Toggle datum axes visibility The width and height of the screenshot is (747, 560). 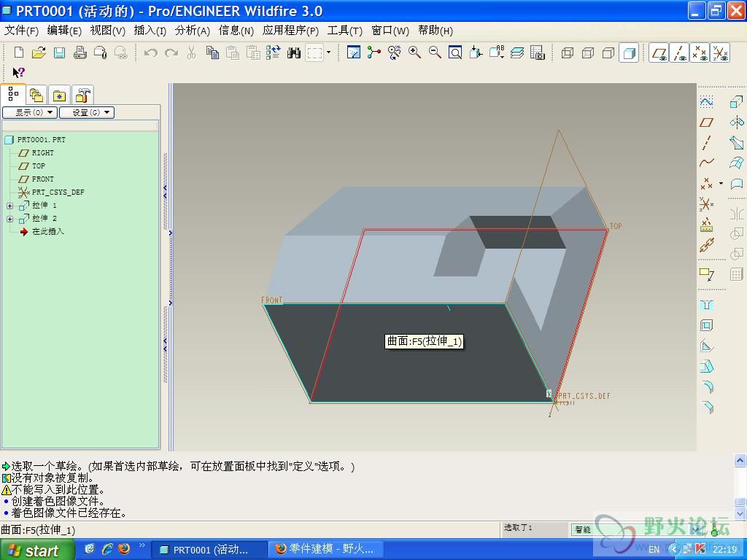[679, 52]
